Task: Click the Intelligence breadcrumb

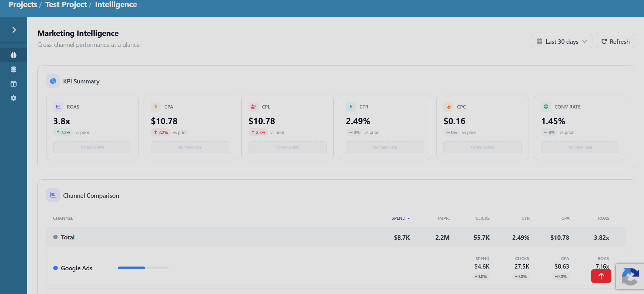Action: click(116, 5)
